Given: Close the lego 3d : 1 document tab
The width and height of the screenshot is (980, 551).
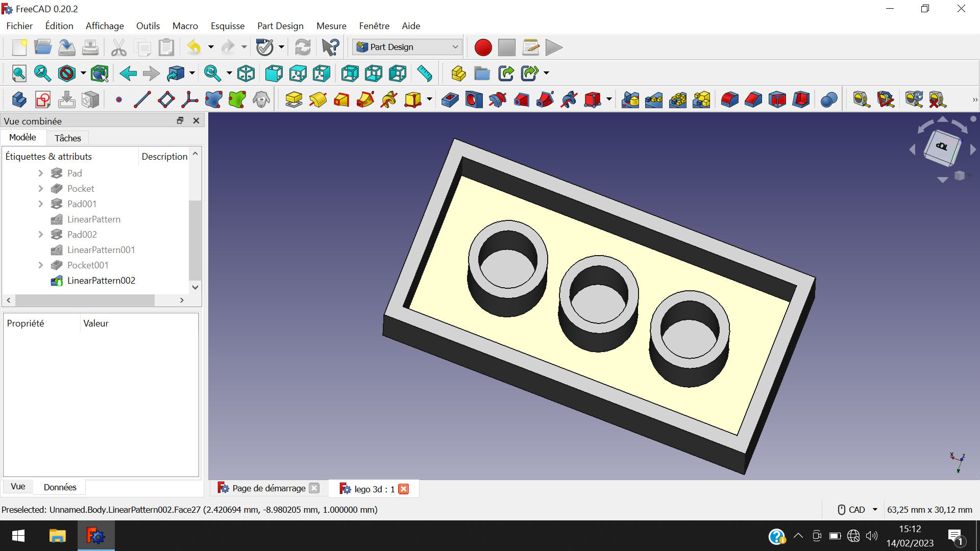Looking at the screenshot, I should pyautogui.click(x=403, y=489).
